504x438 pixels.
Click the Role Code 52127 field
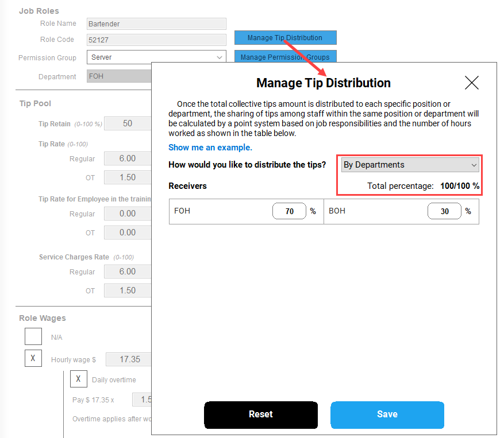(156, 40)
